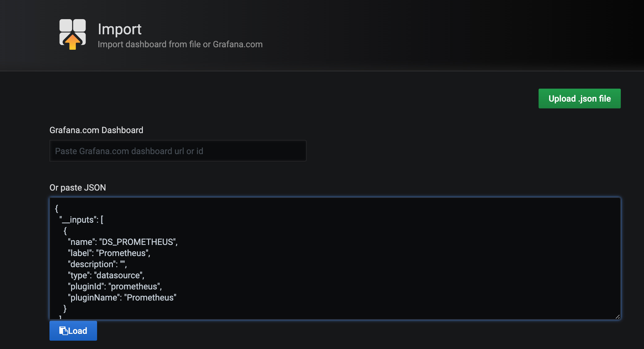This screenshot has width=644, height=349.
Task: Place cursor on the "type": "datasource" line
Action: pyautogui.click(x=106, y=275)
